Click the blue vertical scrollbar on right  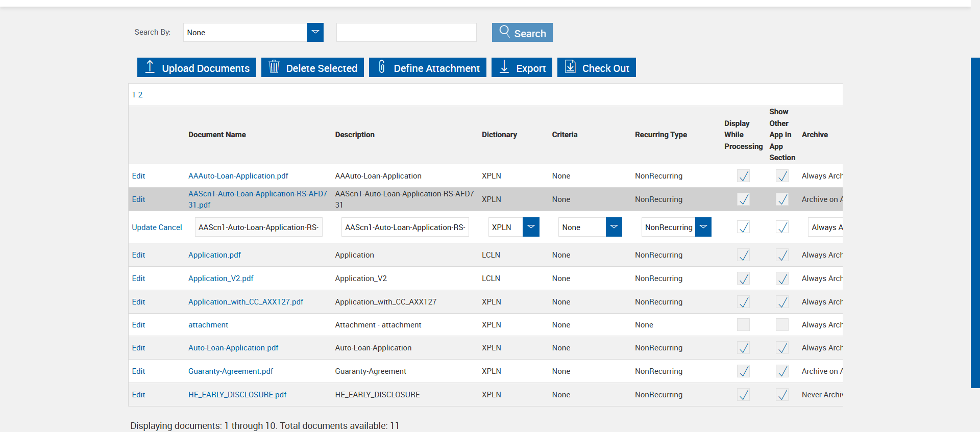coord(975,222)
